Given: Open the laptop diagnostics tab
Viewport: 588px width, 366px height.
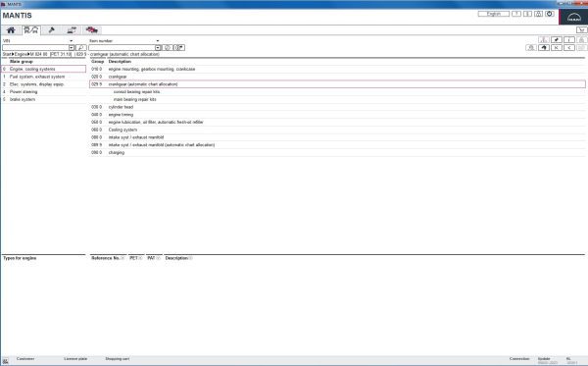Looking at the screenshot, I should [x=72, y=30].
